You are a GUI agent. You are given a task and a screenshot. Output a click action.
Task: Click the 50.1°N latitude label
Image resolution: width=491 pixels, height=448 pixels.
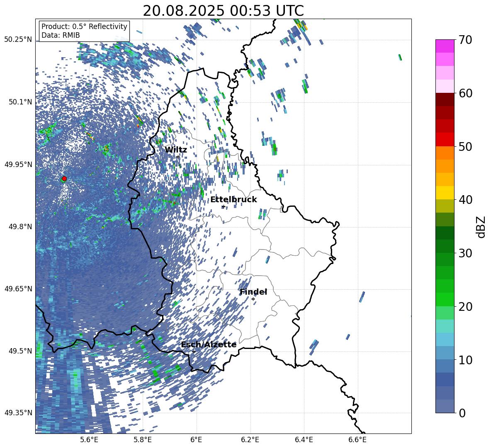[20, 102]
